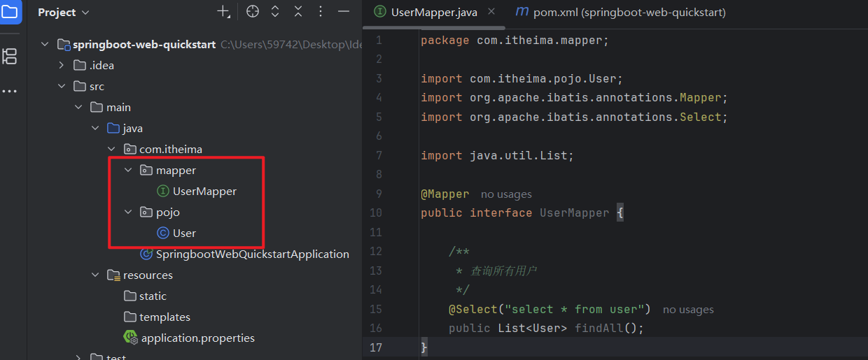Click the 查询所有用户 comment text
The image size is (868, 360).
[x=503, y=271]
